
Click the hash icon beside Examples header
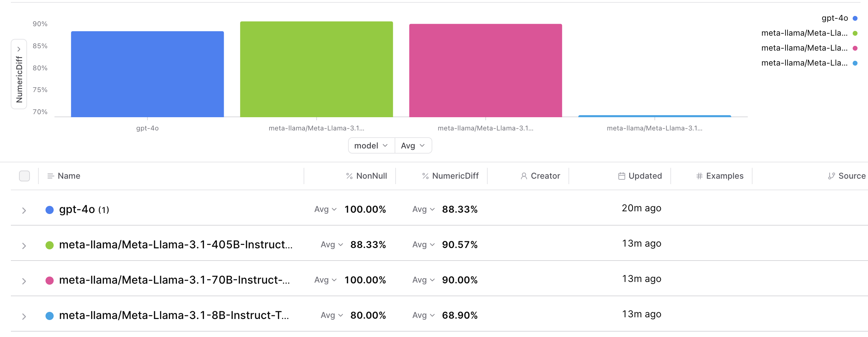click(699, 176)
